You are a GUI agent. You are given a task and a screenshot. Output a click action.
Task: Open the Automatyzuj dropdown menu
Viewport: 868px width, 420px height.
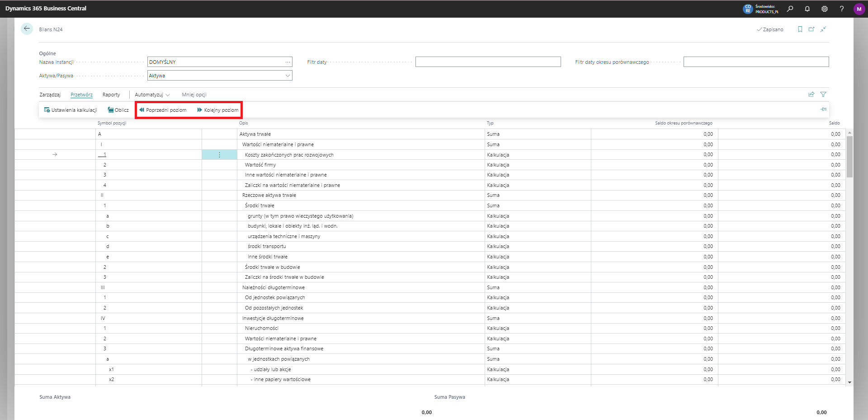click(152, 95)
